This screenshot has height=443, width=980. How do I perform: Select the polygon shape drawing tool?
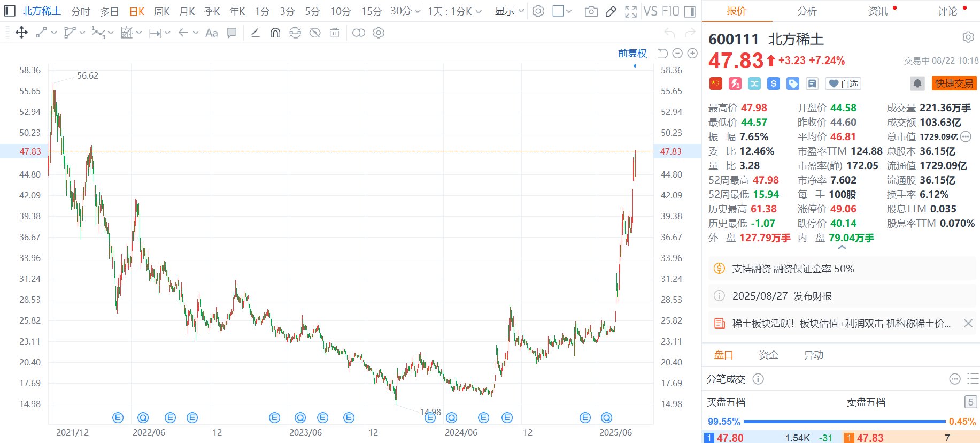70,33
